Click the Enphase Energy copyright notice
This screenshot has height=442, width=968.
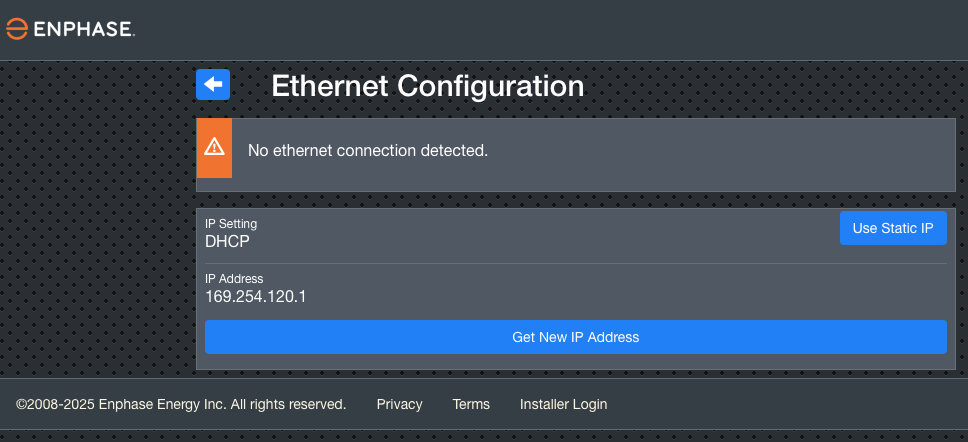pos(181,404)
